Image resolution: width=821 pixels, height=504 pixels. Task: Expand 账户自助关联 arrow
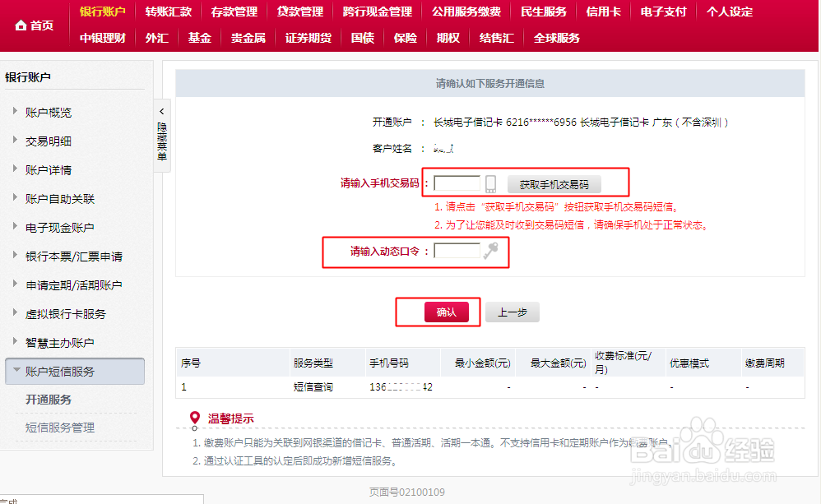[15, 197]
